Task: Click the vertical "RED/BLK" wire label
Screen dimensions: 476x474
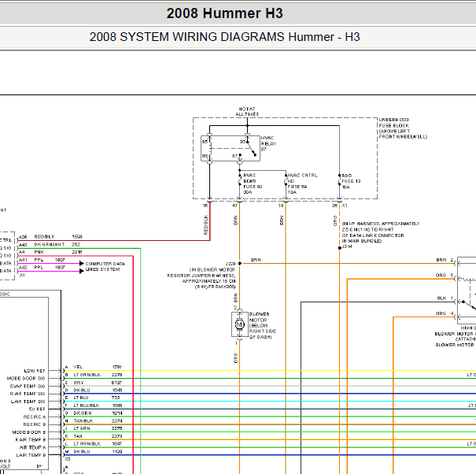Action: point(205,225)
